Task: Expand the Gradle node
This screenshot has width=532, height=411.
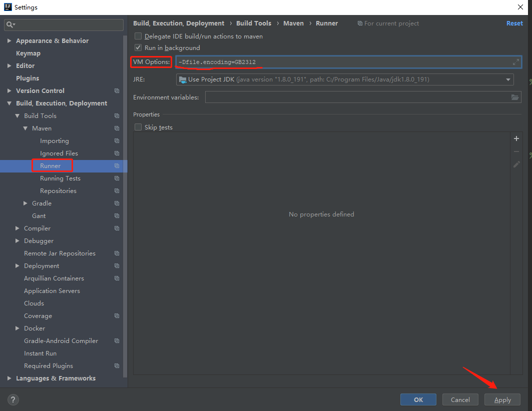Action: pyautogui.click(x=26, y=203)
